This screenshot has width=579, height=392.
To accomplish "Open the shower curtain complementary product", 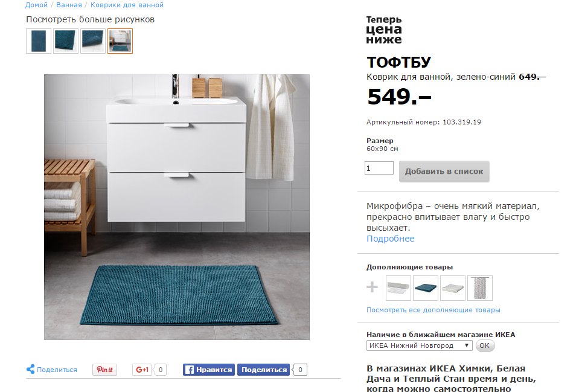I will tap(480, 288).
